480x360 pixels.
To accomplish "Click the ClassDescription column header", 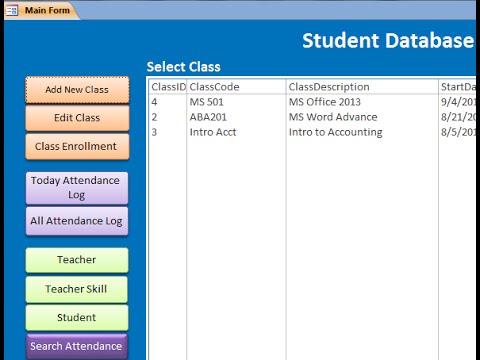I will [362, 87].
